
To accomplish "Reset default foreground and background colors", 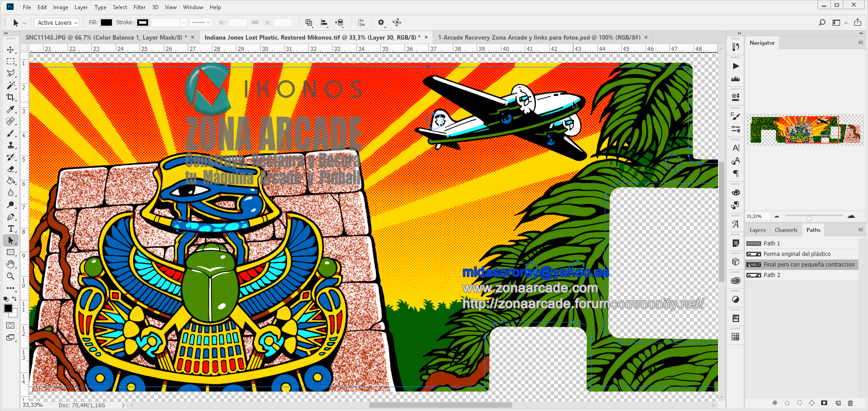I will coord(6,299).
